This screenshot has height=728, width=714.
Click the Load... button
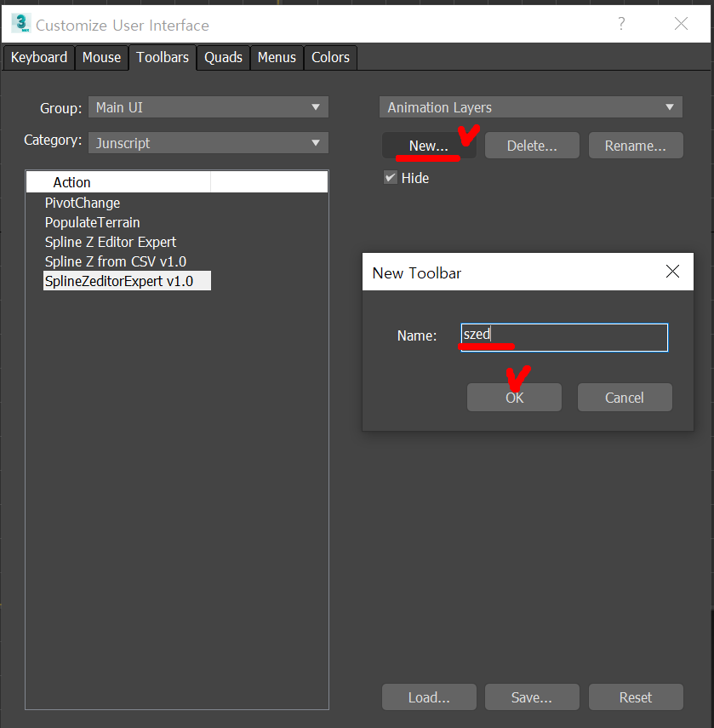click(x=429, y=696)
